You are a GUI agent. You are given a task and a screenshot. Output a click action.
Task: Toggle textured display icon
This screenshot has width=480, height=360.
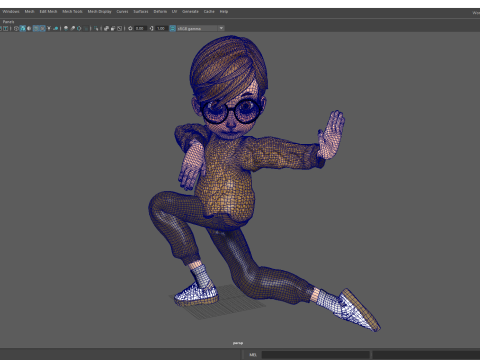[42, 29]
